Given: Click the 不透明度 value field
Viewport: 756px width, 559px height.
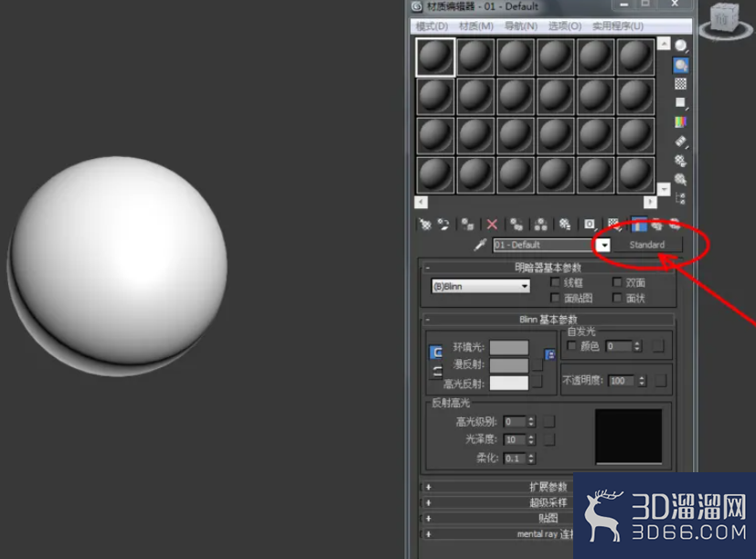Looking at the screenshot, I should click(x=623, y=381).
